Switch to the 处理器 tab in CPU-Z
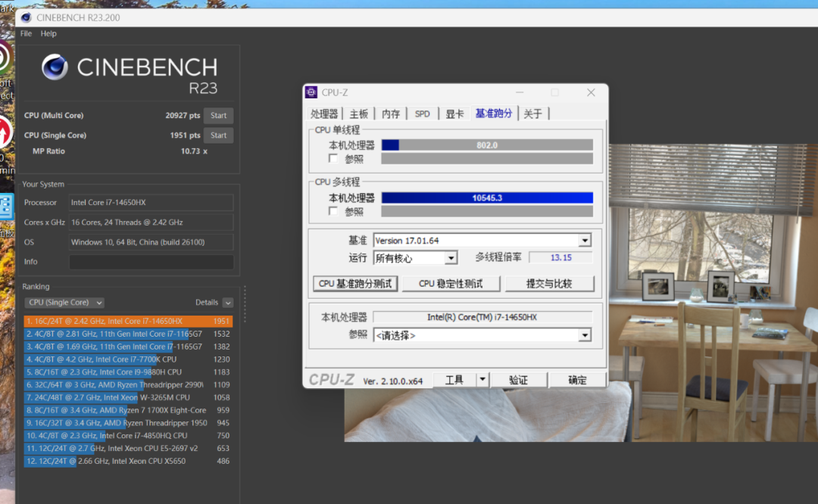The width and height of the screenshot is (818, 504). click(x=324, y=114)
